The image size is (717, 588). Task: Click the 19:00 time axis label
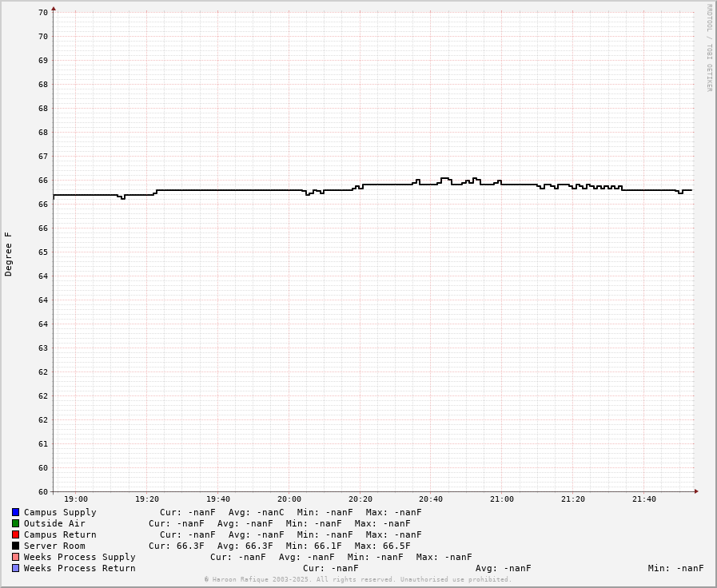pos(76,499)
